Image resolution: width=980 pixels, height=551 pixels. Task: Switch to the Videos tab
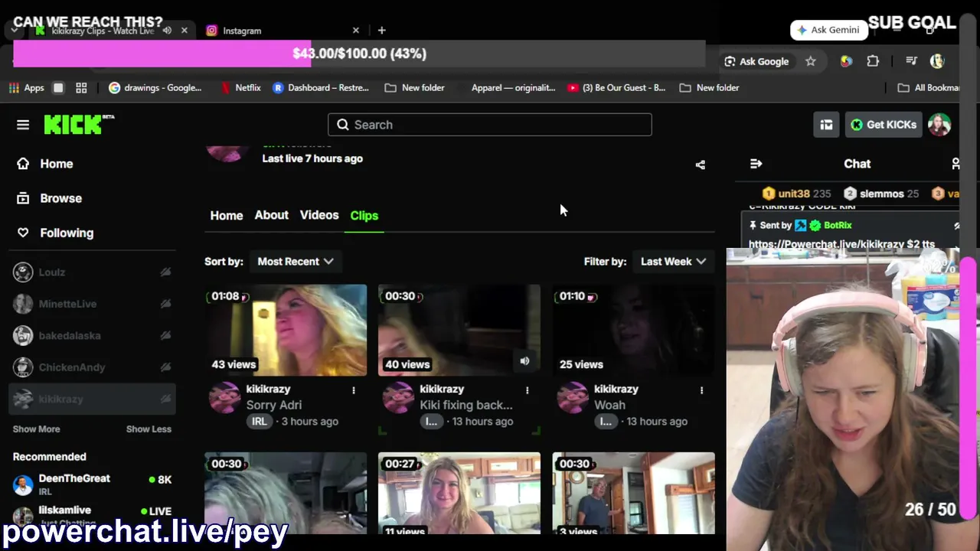point(319,215)
